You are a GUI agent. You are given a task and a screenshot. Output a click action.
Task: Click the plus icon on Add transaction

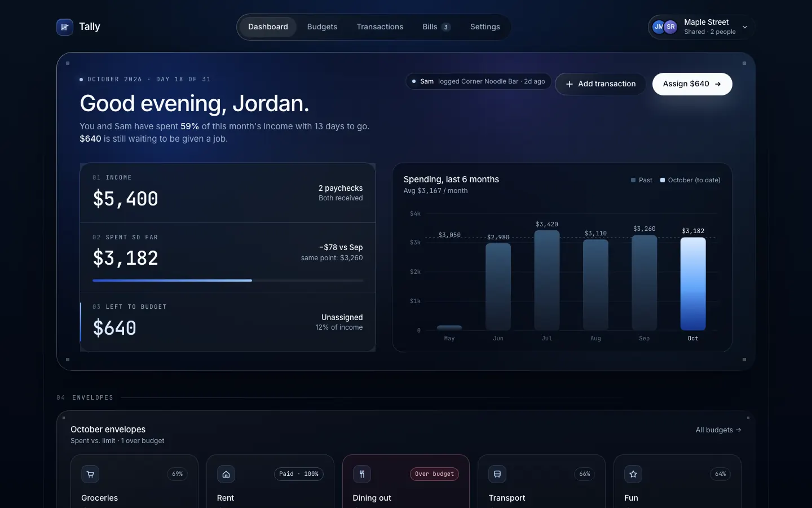point(570,84)
